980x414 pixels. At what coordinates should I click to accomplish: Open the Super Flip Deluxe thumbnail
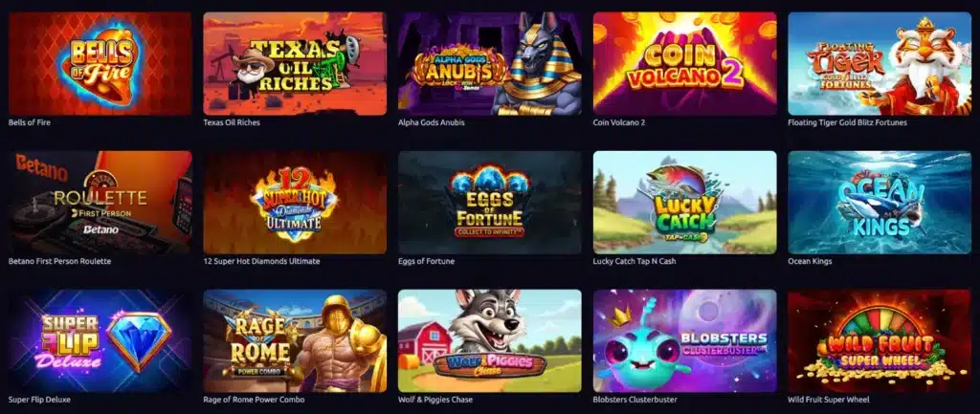(x=100, y=341)
